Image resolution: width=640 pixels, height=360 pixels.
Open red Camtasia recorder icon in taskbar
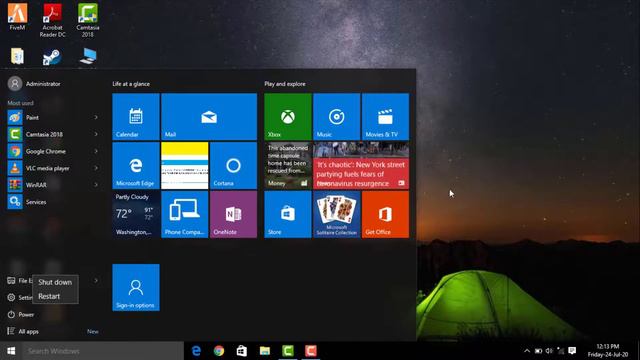coord(311,351)
